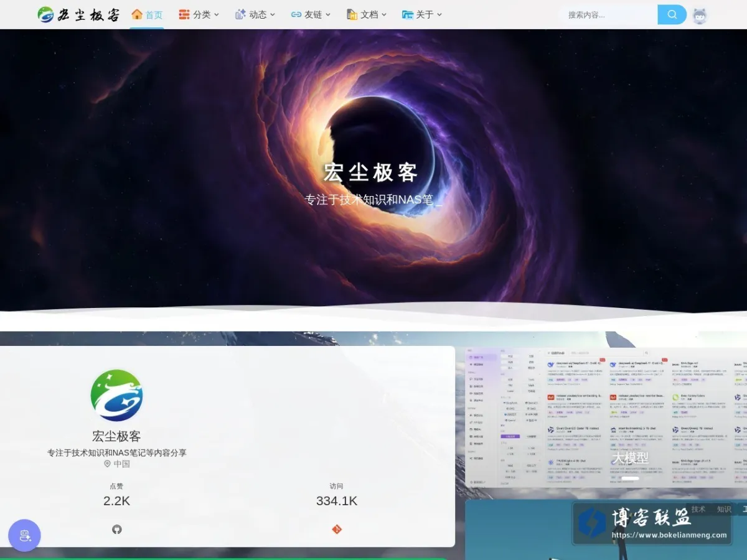Click the 宏尘极客 name in profile card

(116, 436)
